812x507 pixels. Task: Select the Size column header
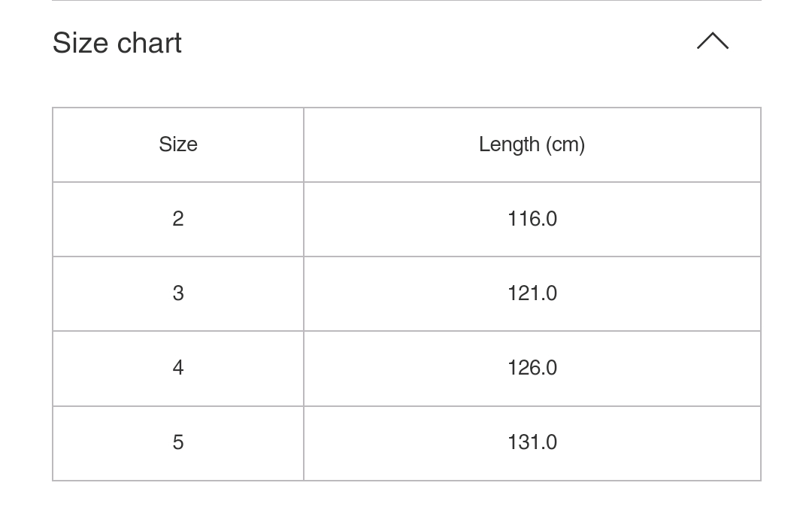(178, 144)
